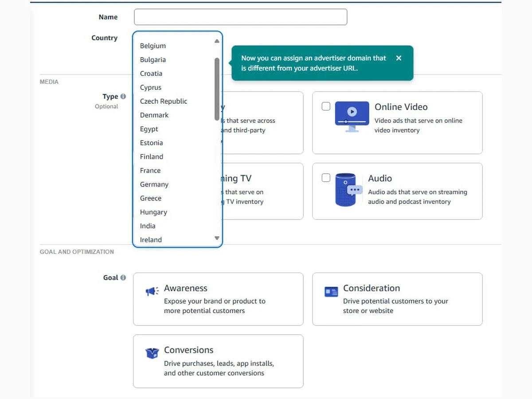Screen dimensions: 532x399
Task: Open the Goal info icon
Action: (123, 278)
